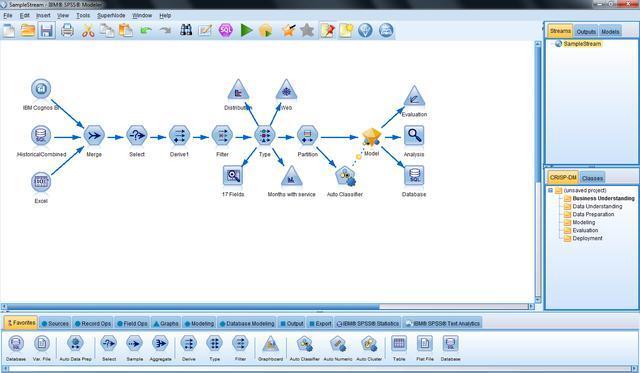This screenshot has height=373, width=640.
Task: Switch to the Outputs tab
Action: tap(586, 31)
